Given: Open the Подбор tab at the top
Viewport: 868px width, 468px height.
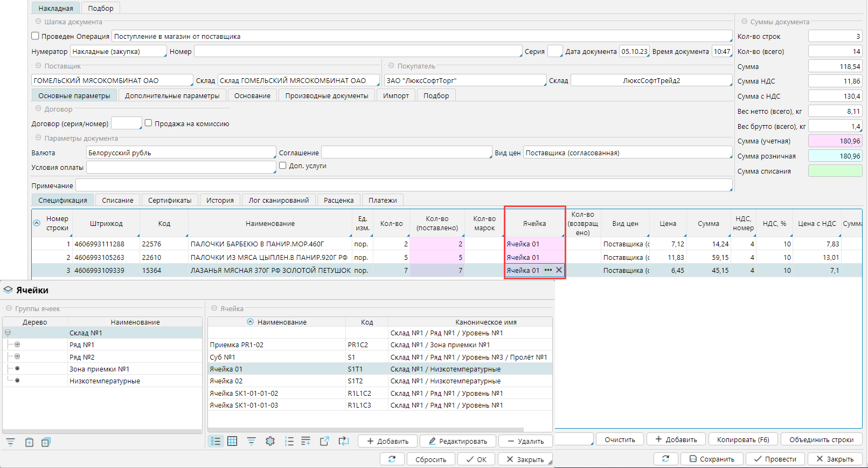Looking at the screenshot, I should 101,8.
